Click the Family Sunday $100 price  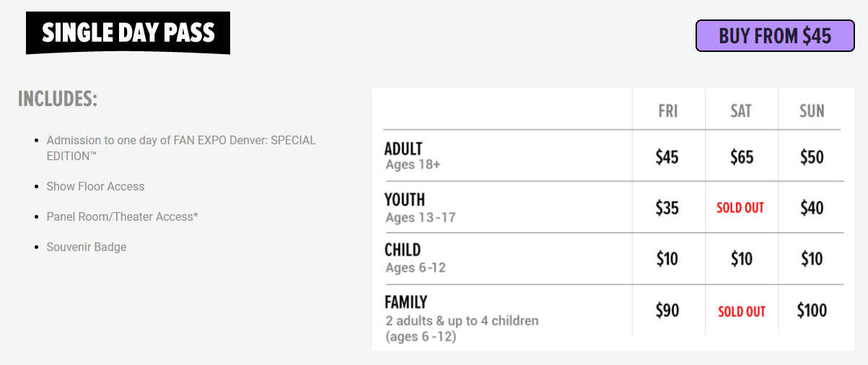click(x=812, y=310)
